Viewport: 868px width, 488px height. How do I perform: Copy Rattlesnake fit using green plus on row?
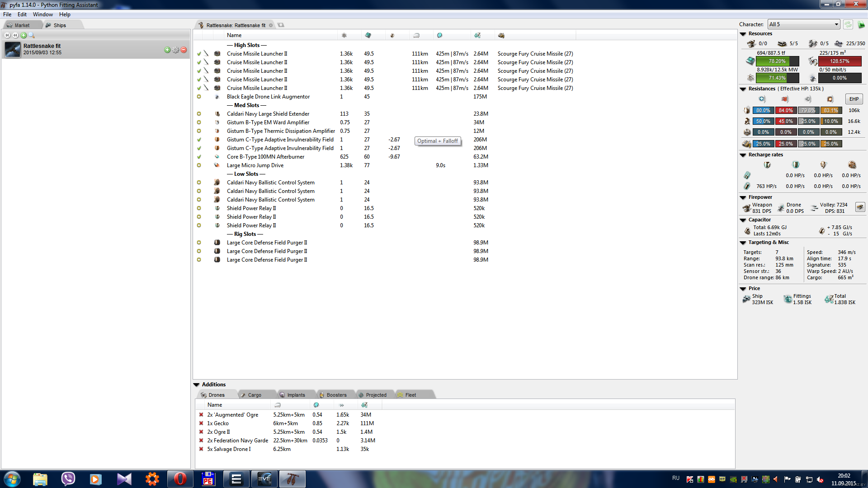point(167,50)
